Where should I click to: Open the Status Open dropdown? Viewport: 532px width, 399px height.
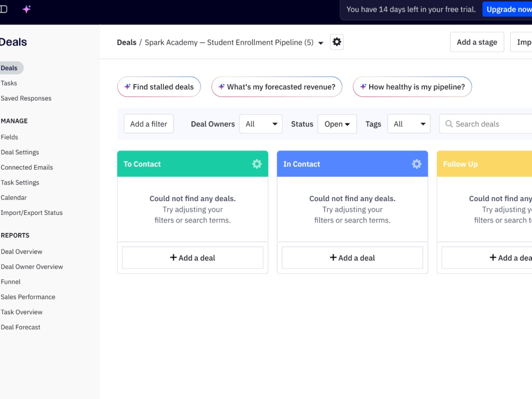point(337,124)
